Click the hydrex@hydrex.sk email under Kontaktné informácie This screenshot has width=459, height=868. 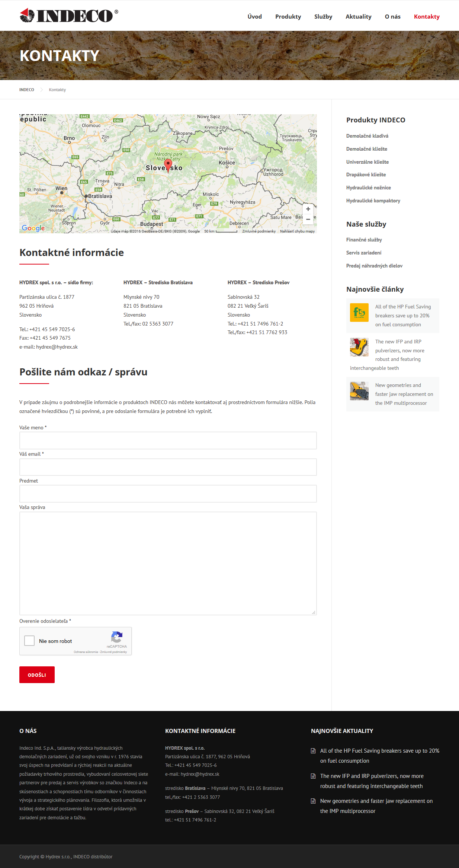pos(57,347)
